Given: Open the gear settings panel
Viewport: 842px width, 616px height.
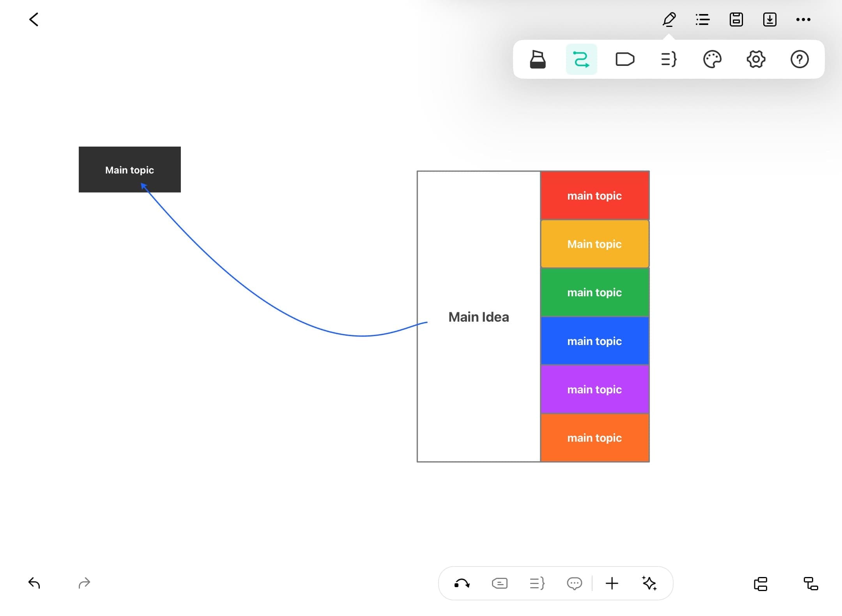Looking at the screenshot, I should click(x=756, y=59).
